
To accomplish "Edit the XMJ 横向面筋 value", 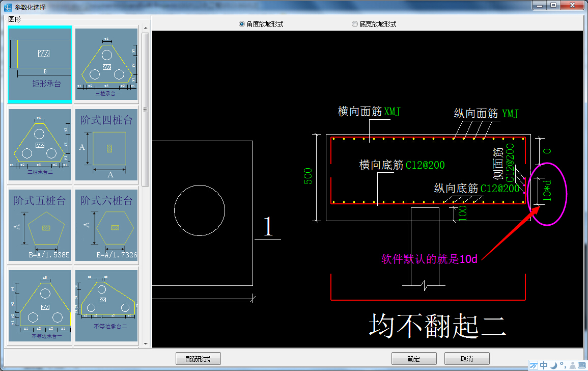I will [392, 112].
